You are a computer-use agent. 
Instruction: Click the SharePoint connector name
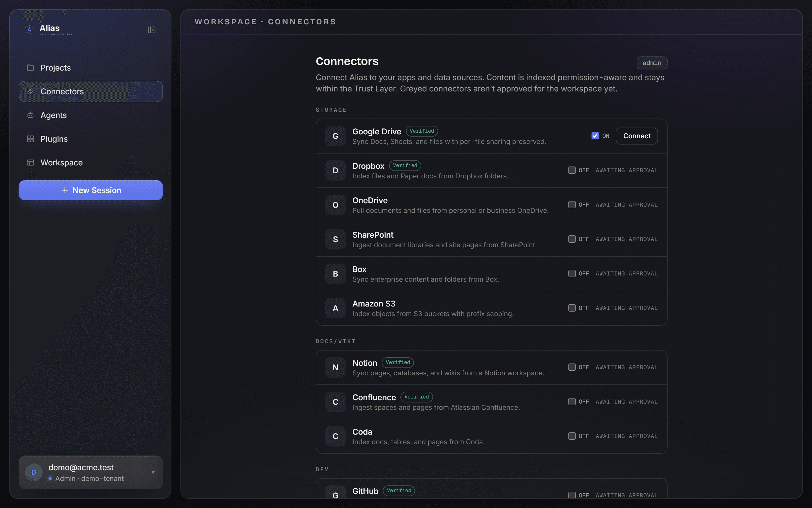coord(373,235)
